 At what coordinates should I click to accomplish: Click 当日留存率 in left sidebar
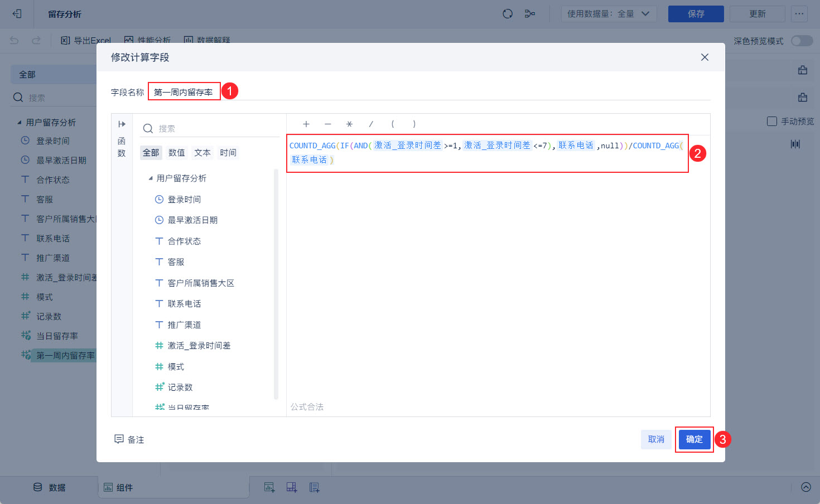(57, 336)
